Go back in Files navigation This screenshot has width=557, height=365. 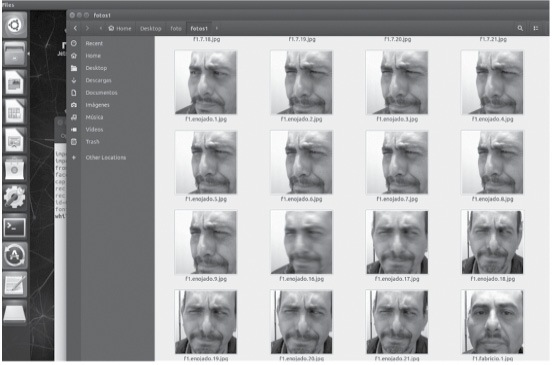[x=75, y=28]
